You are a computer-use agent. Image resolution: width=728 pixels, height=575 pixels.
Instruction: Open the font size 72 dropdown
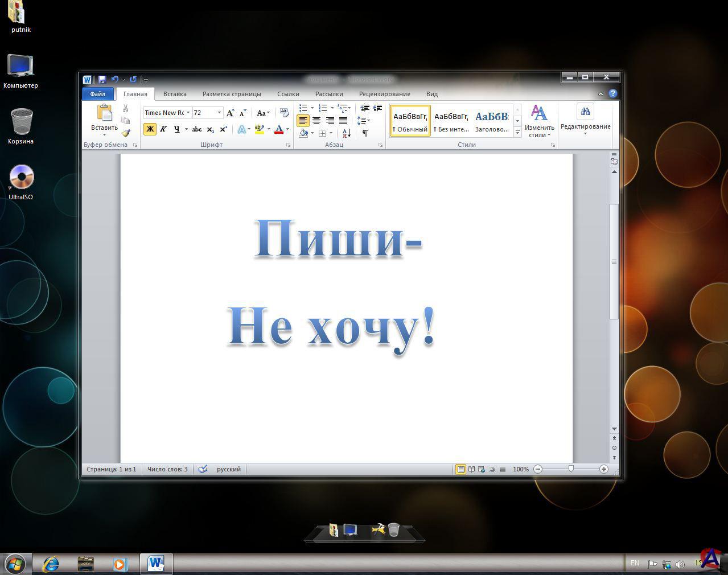pos(219,113)
